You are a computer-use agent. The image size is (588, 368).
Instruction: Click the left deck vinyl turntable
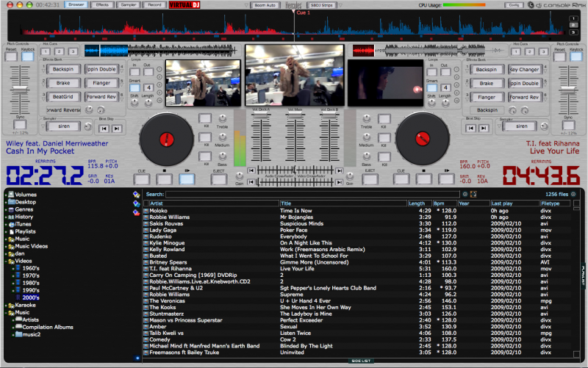168,138
